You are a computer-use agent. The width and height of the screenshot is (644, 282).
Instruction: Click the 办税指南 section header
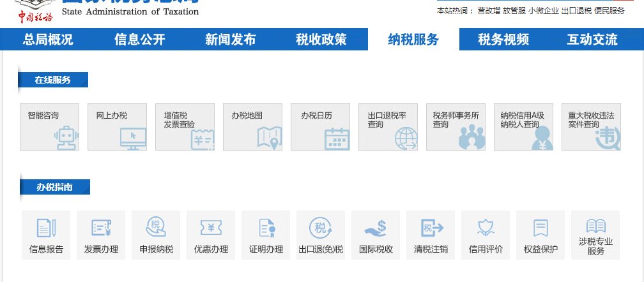click(55, 187)
